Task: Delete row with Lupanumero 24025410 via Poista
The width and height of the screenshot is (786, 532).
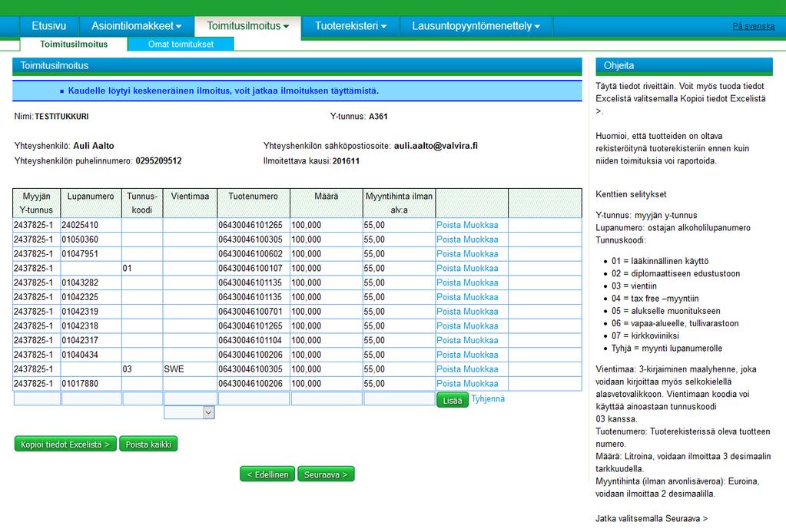Action: [x=449, y=225]
